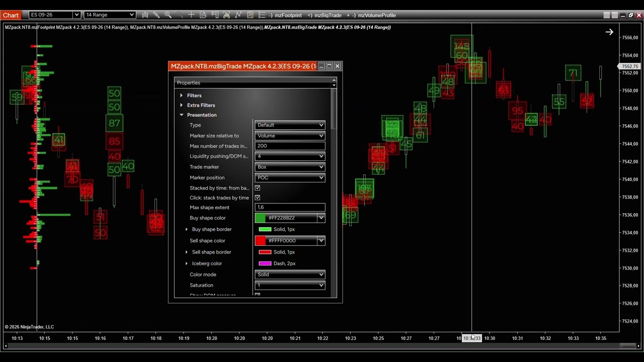Image resolution: width=644 pixels, height=362 pixels.
Task: Select the crosshair cursor icon
Action: point(191,15)
